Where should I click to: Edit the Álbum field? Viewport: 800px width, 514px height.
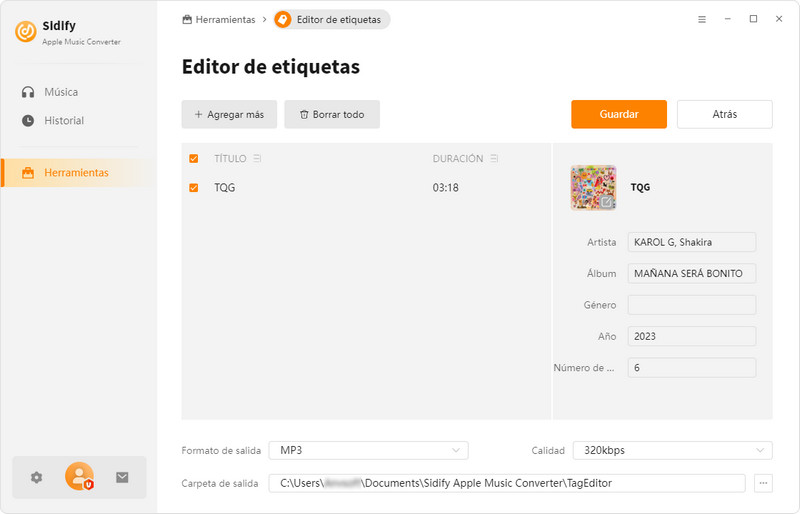click(x=692, y=274)
